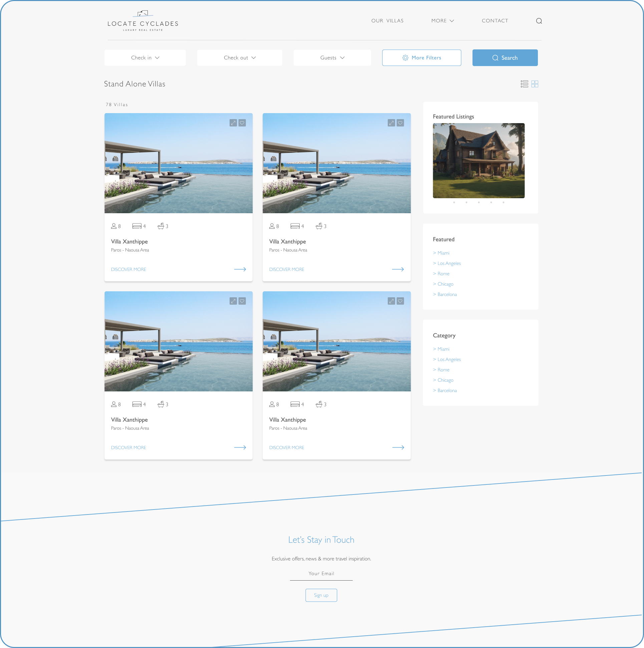Select Barcelona under Featured links
The image size is (644, 648).
click(447, 294)
